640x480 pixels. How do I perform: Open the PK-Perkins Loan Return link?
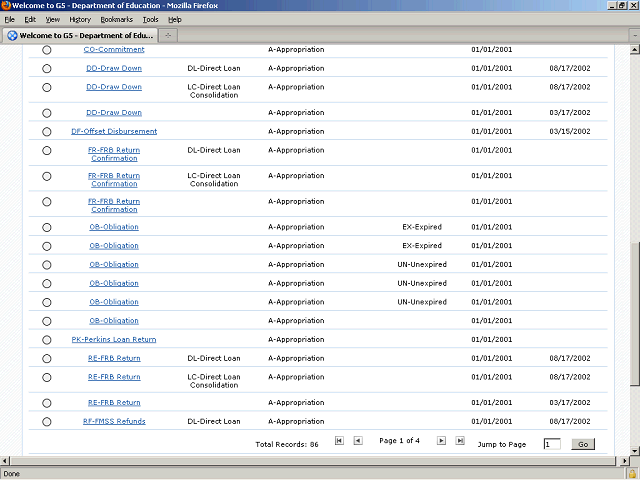[114, 340]
